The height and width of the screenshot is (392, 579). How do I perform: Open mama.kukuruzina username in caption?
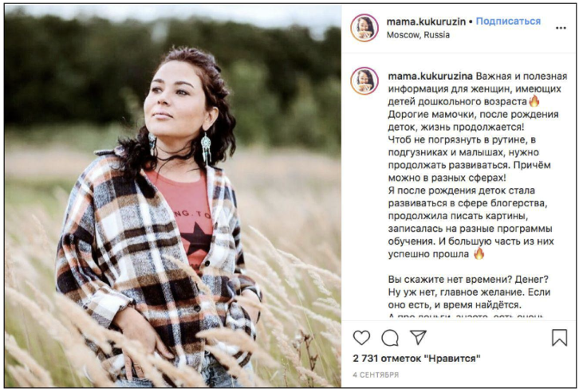[430, 76]
